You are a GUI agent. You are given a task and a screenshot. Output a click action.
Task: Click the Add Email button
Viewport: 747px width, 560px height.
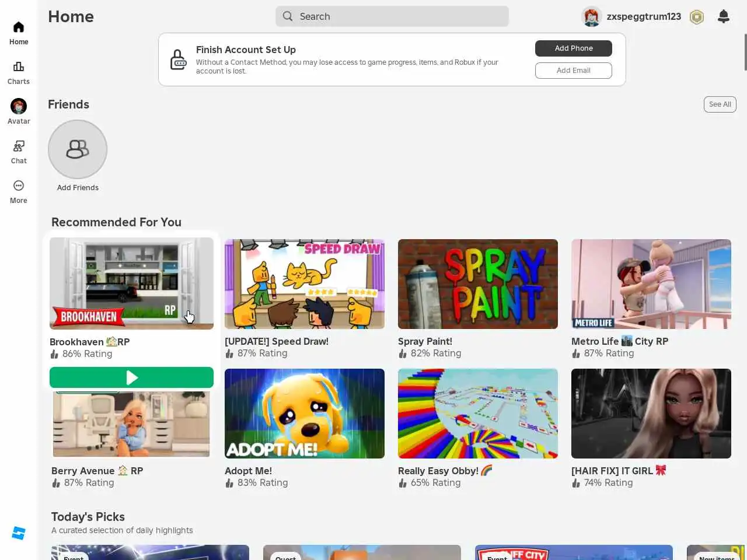point(574,71)
